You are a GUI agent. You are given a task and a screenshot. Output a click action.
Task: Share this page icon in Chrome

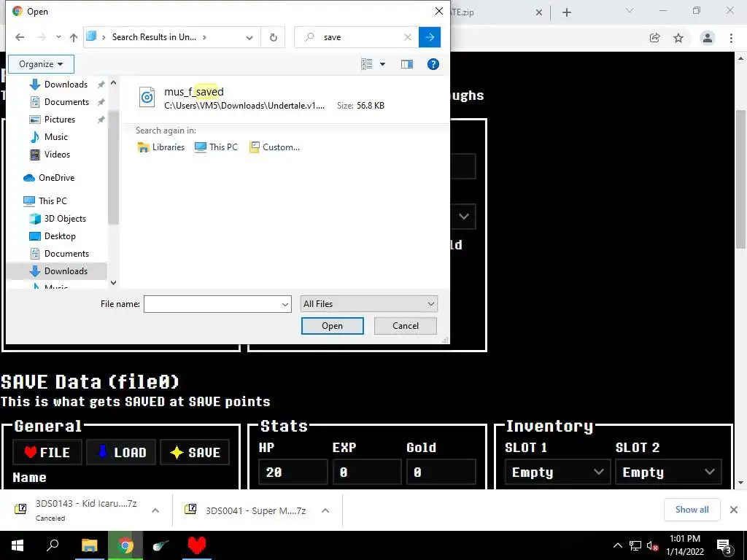[x=655, y=38]
